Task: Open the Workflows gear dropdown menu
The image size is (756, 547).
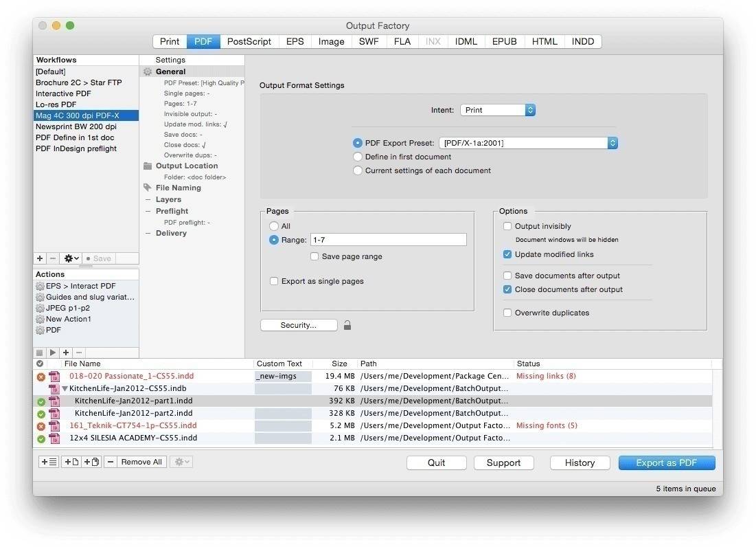Action: click(x=71, y=258)
